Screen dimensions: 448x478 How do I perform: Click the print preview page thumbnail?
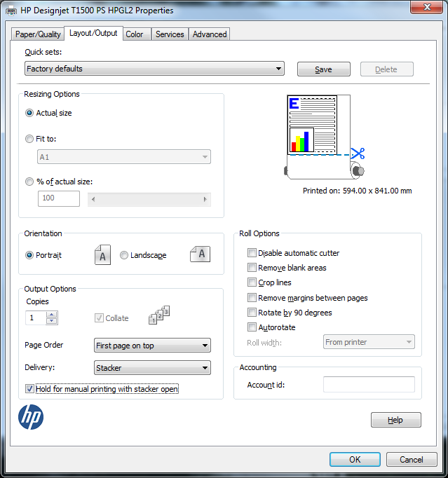[312, 125]
